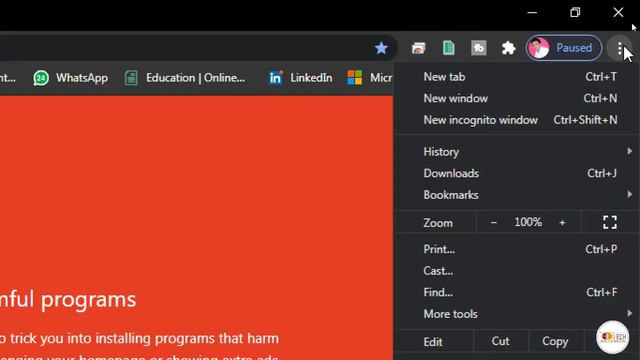Select Cast from the menu
The image size is (640, 360).
[x=516, y=271]
